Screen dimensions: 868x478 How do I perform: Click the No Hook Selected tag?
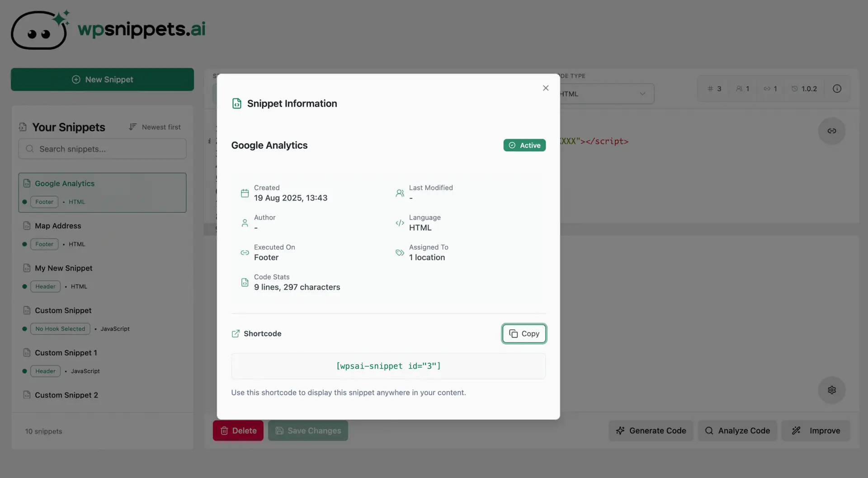[60, 329]
